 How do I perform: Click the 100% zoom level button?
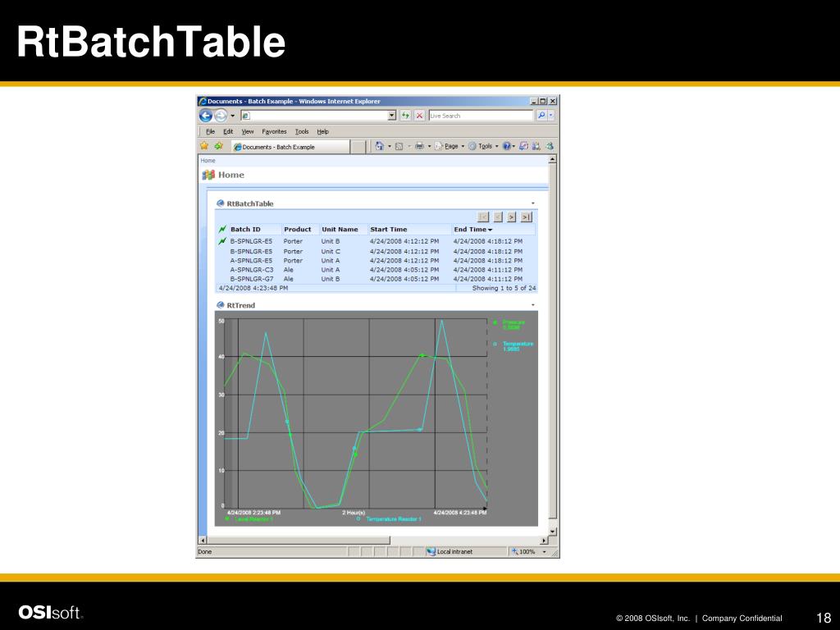523,551
